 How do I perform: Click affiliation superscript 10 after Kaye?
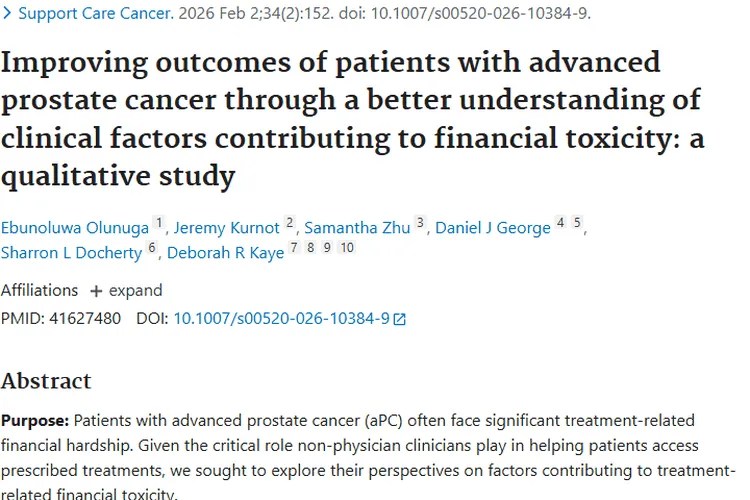coord(346,249)
